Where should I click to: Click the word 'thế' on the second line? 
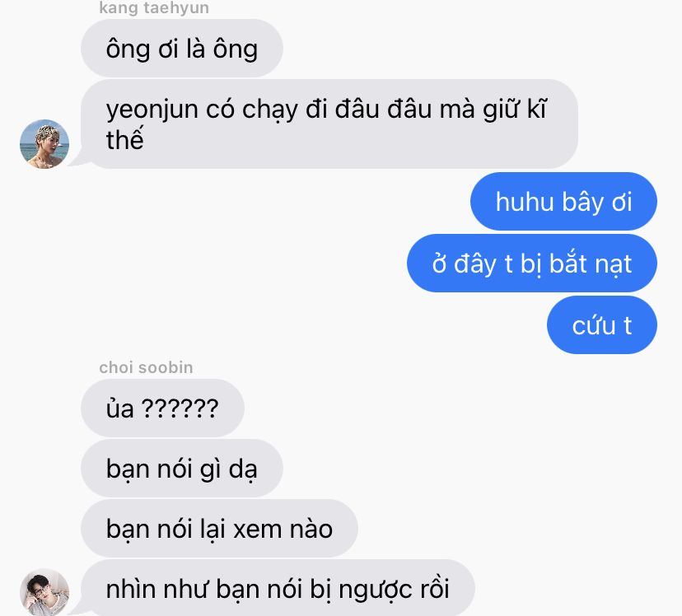125,139
